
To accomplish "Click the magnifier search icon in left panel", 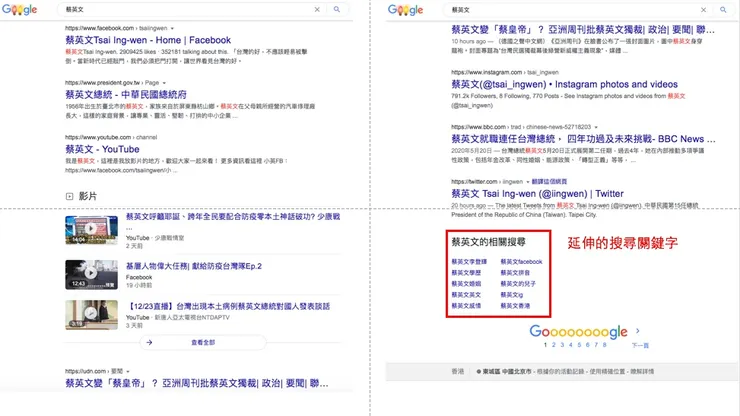I will click(x=336, y=9).
